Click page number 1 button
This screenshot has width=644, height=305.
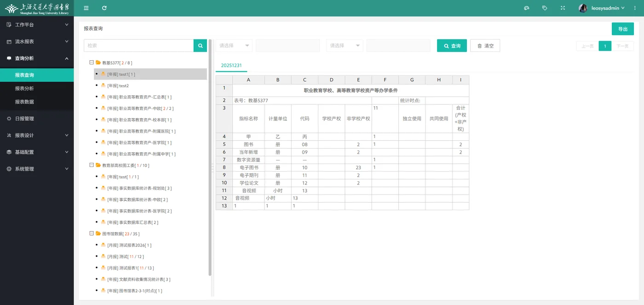click(605, 46)
